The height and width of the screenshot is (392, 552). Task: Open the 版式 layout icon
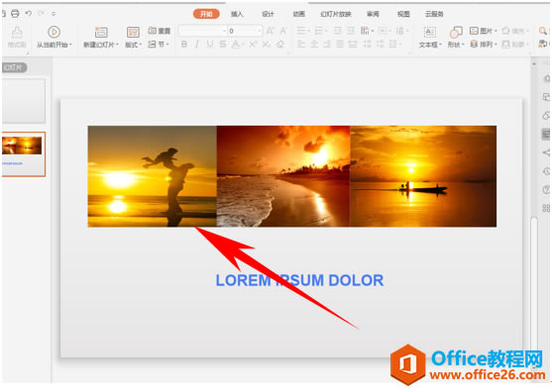coord(133,32)
